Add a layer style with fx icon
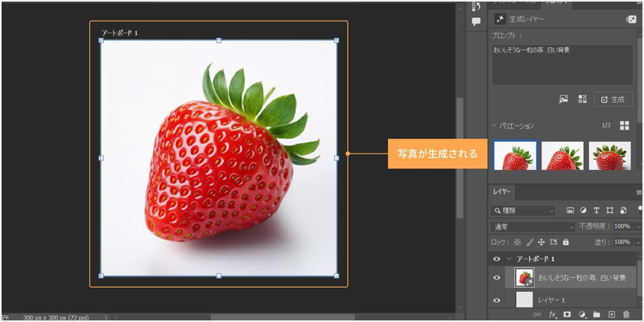The height and width of the screenshot is (322, 644). (553, 314)
